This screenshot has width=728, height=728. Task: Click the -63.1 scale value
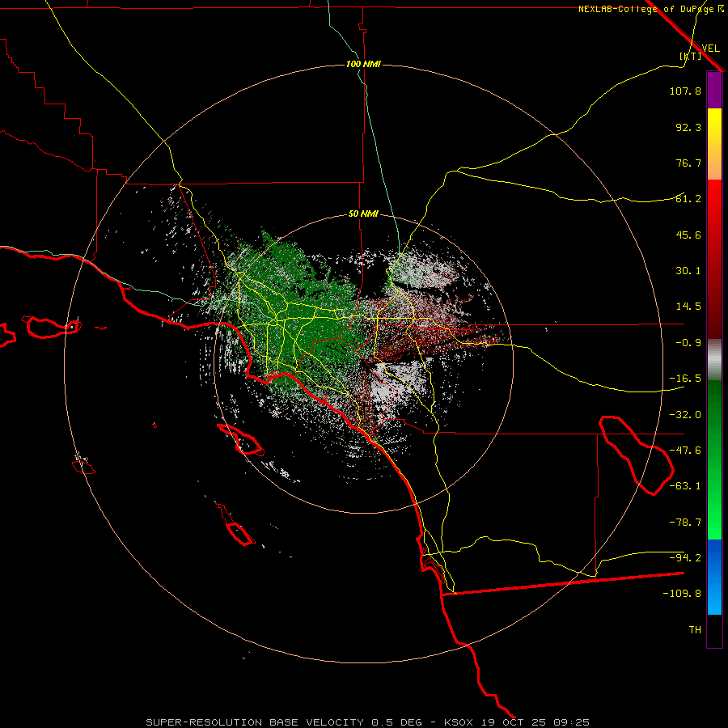click(685, 486)
